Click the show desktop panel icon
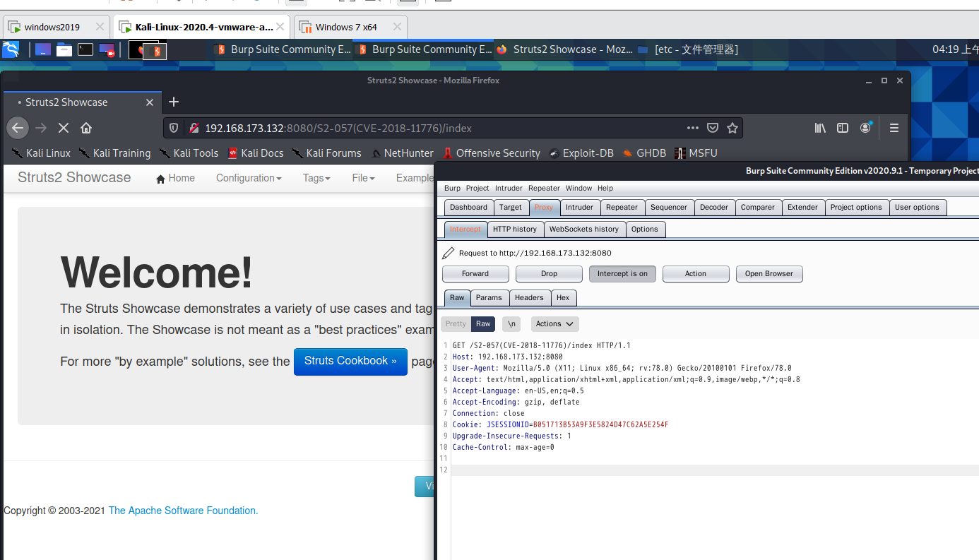 (43, 49)
